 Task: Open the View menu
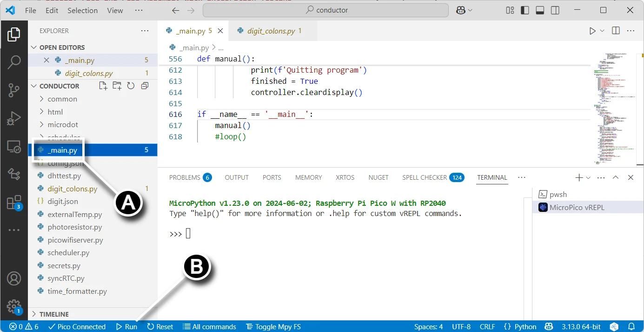click(x=115, y=10)
